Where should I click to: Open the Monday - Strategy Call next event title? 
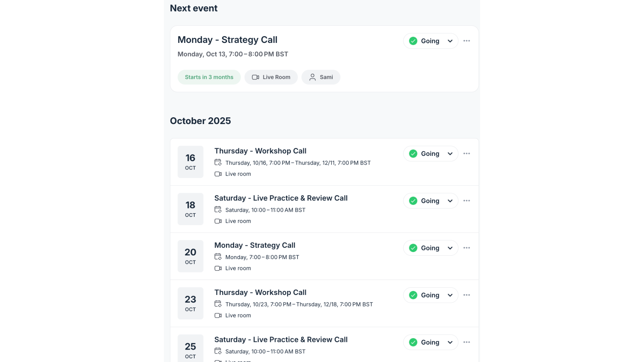227,40
